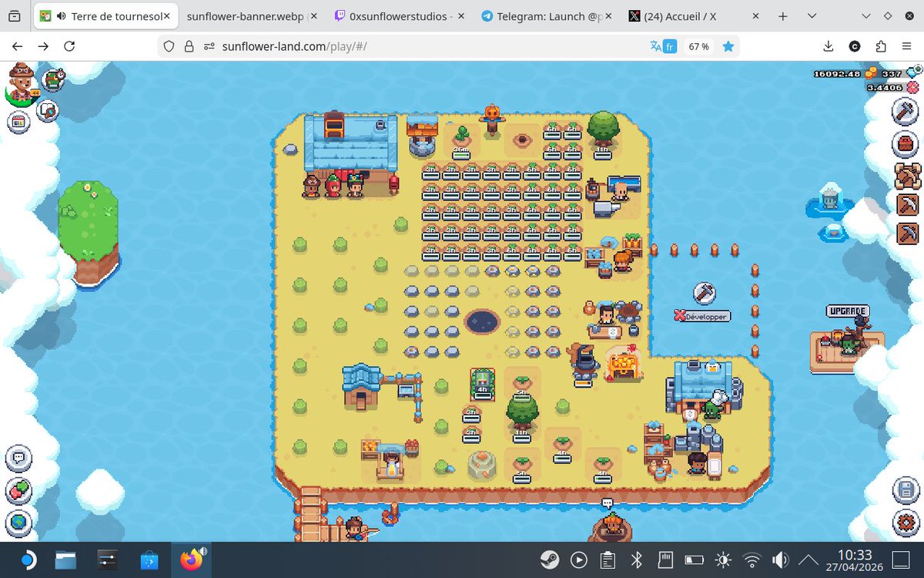Select the Terre de tournesol tab
This screenshot has height=578, width=924.
pos(104,16)
